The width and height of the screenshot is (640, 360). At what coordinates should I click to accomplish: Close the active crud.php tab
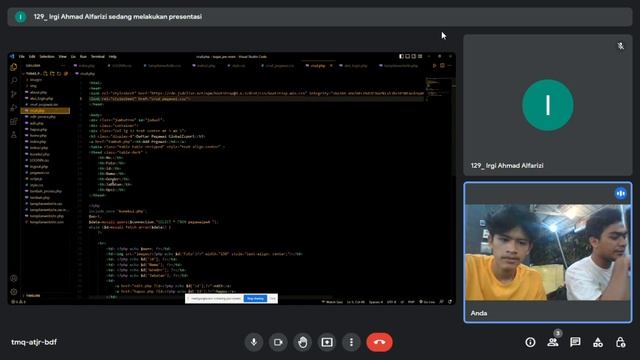pos(331,66)
